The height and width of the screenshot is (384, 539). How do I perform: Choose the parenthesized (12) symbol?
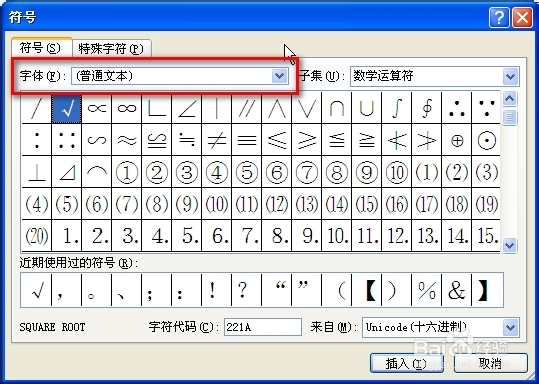click(x=276, y=204)
